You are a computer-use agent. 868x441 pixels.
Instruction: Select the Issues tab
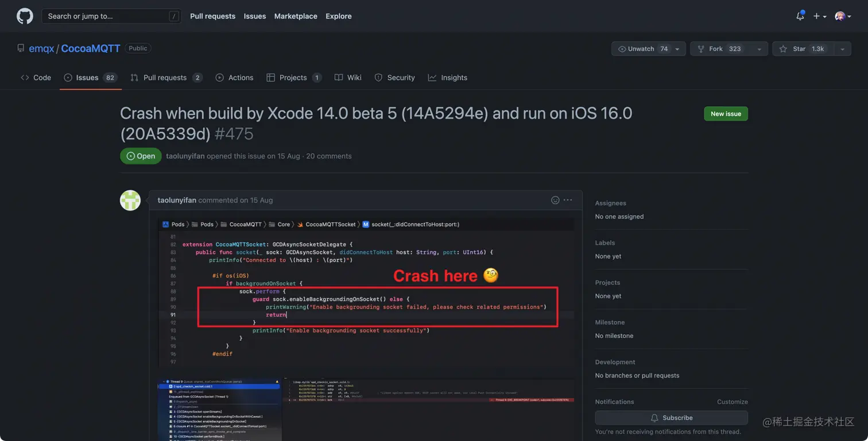[x=90, y=77]
